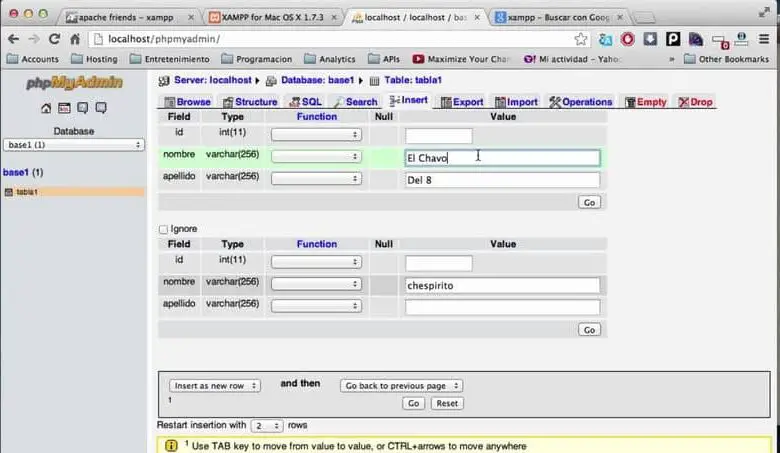The width and height of the screenshot is (780, 453).
Task: Open the phpMyAdmin documentation icon in sidebar
Action: (x=83, y=108)
